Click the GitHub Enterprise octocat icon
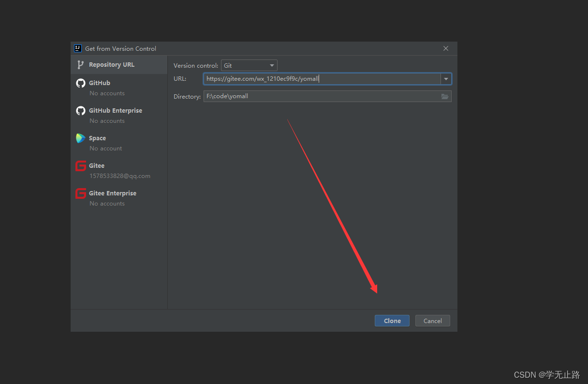 click(x=81, y=111)
